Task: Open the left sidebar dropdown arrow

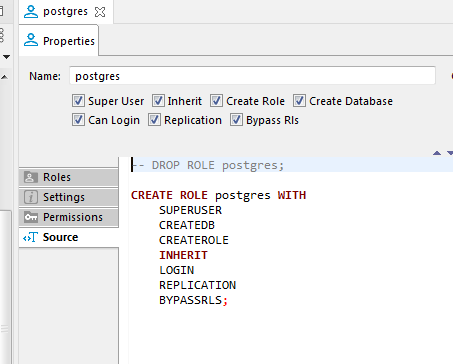Action: (6, 57)
